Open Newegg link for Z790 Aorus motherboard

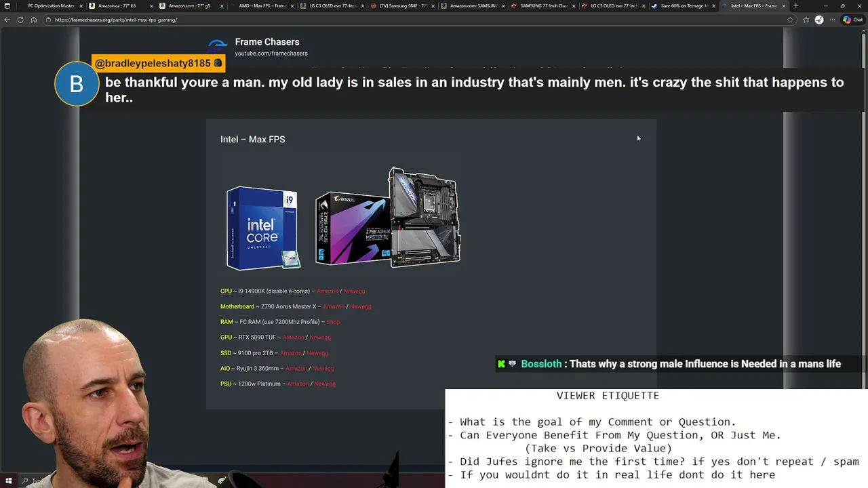point(361,306)
